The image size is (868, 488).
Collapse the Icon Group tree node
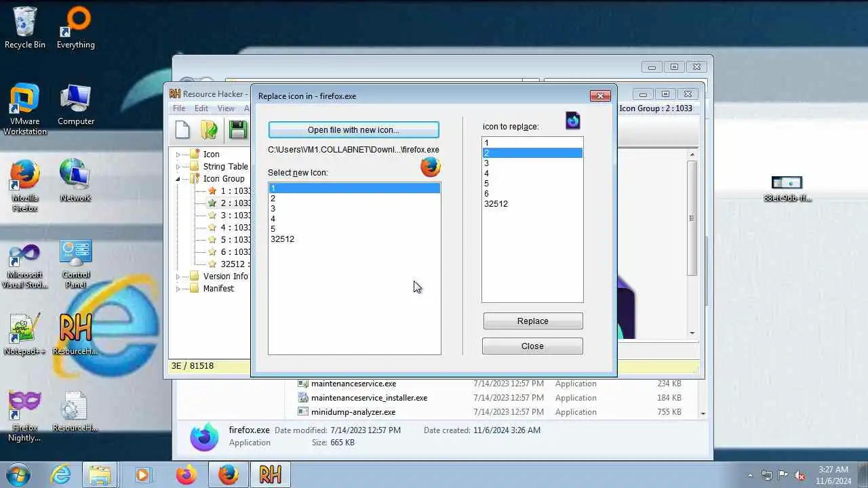click(178, 179)
